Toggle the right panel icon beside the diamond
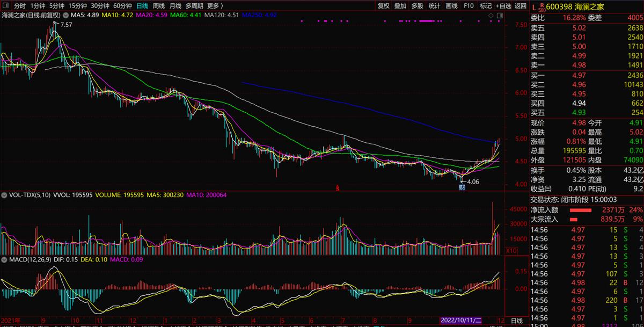644x327 pixels. coord(499,17)
